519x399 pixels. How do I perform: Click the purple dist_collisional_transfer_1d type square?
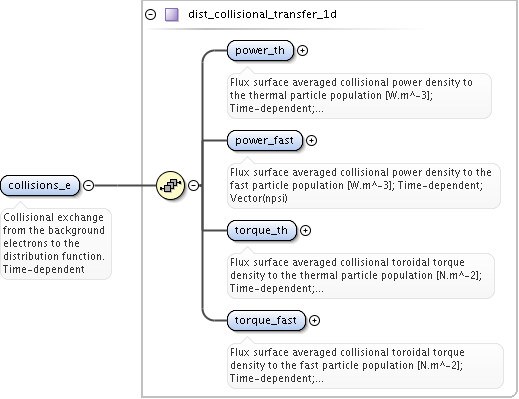tap(172, 15)
